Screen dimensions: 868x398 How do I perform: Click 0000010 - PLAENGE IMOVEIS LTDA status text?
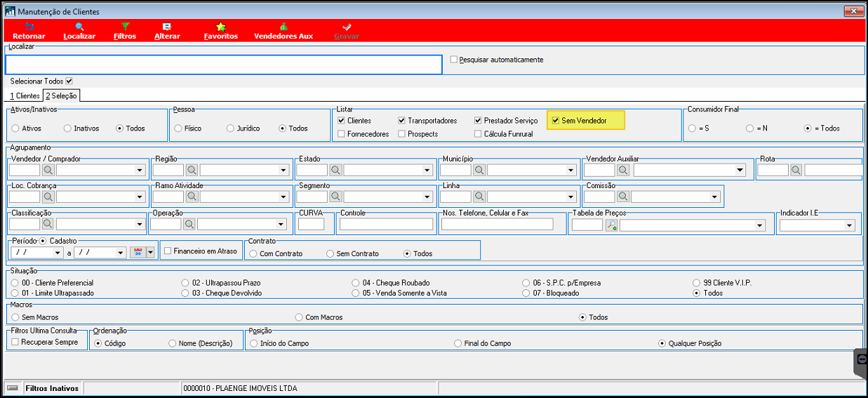[x=239, y=388]
